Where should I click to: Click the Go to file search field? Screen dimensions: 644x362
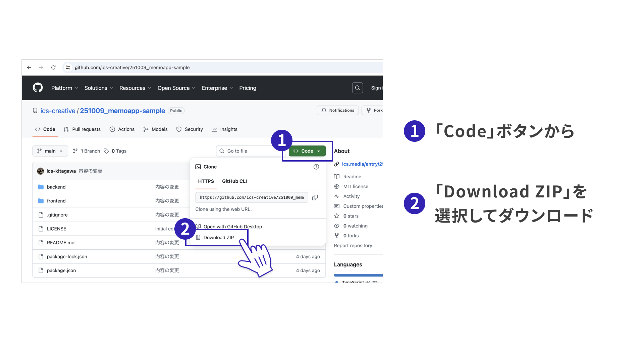tap(250, 151)
